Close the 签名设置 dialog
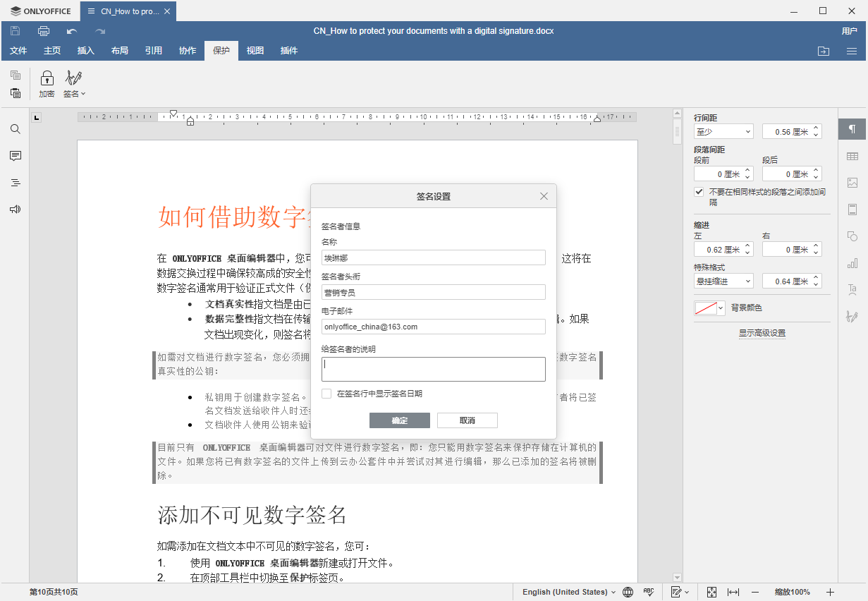This screenshot has width=868, height=601. click(x=544, y=196)
